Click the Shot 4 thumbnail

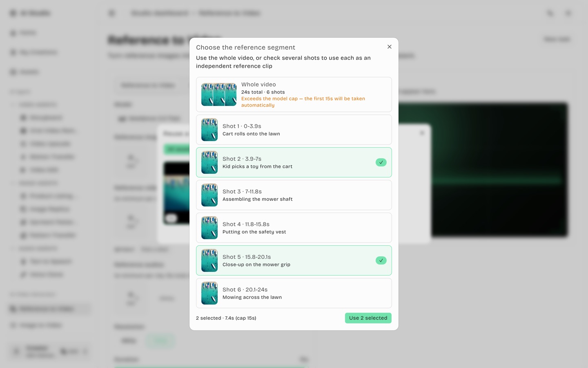click(x=209, y=228)
